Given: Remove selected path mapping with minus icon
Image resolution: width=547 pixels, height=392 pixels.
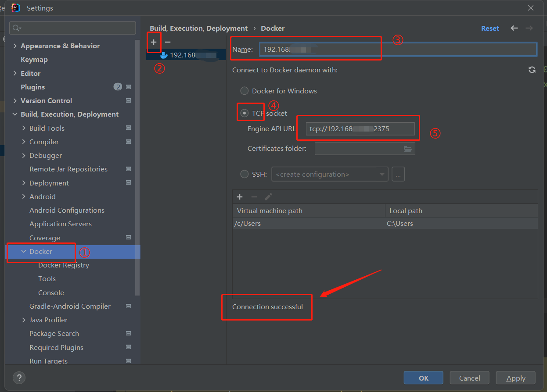Looking at the screenshot, I should 254,197.
